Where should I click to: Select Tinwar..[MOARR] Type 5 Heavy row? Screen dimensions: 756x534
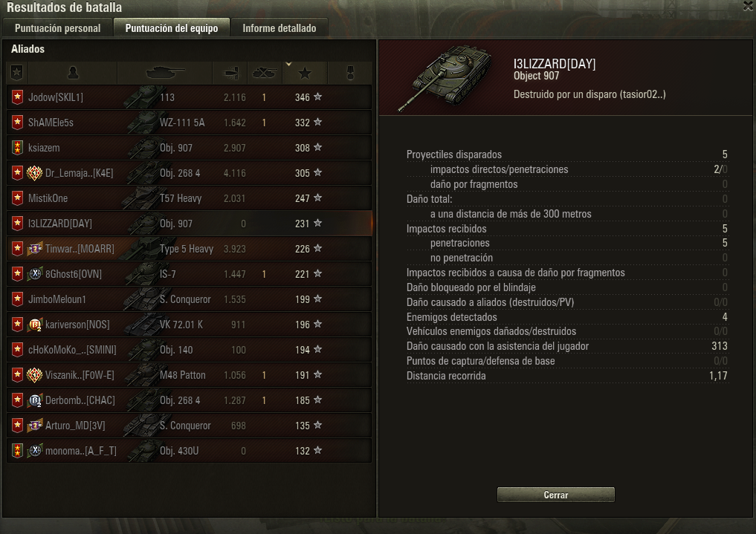pyautogui.click(x=189, y=249)
